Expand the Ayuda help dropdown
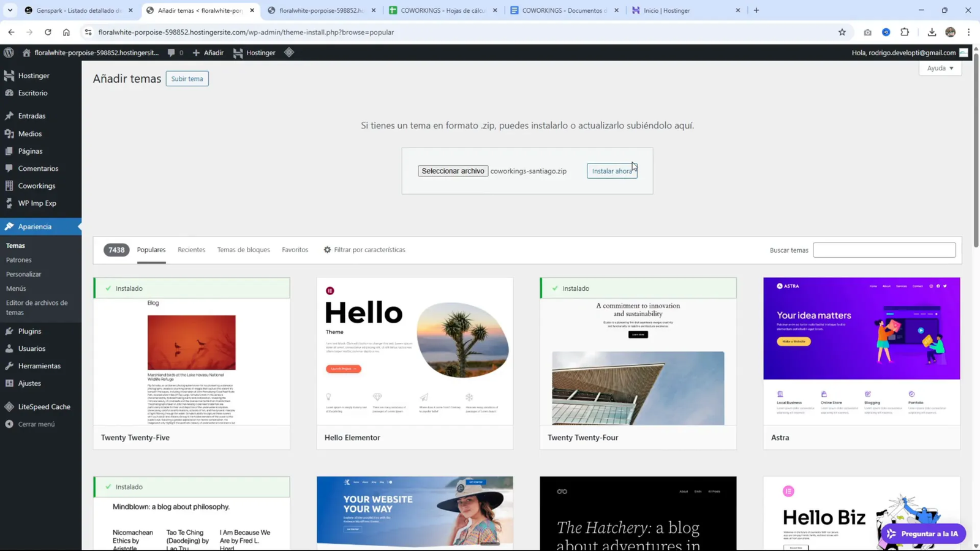Image resolution: width=980 pixels, height=551 pixels. point(940,68)
